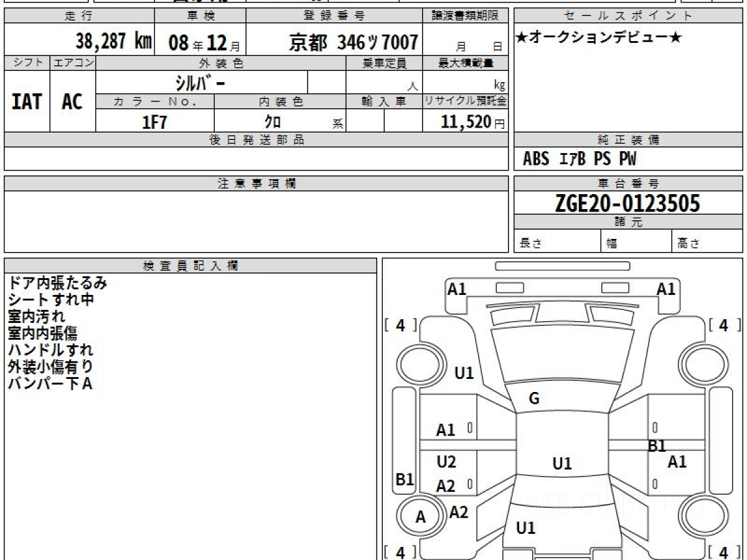This screenshot has height=560, width=747.
Task: Select inspector note ドア内張たるみ
Action: point(57,283)
